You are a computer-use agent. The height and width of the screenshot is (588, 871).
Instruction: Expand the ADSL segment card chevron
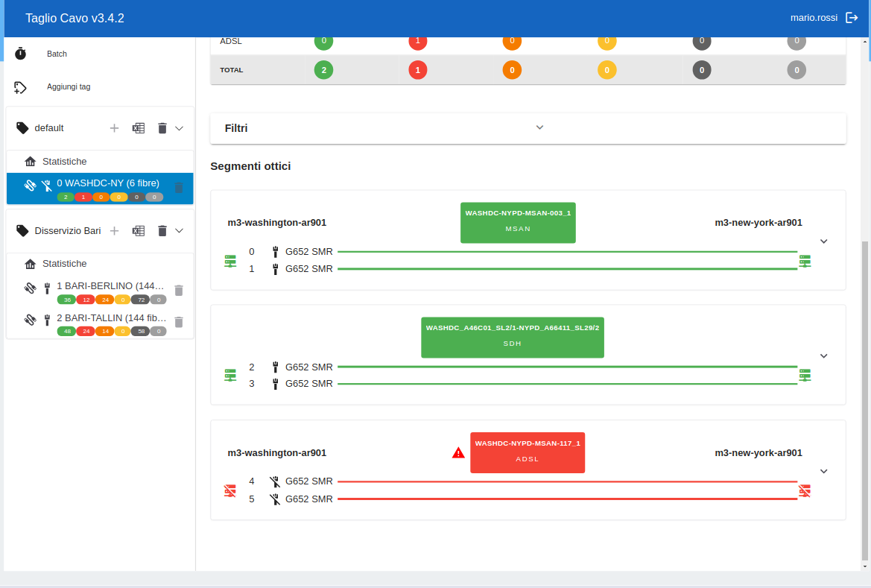[x=823, y=471]
